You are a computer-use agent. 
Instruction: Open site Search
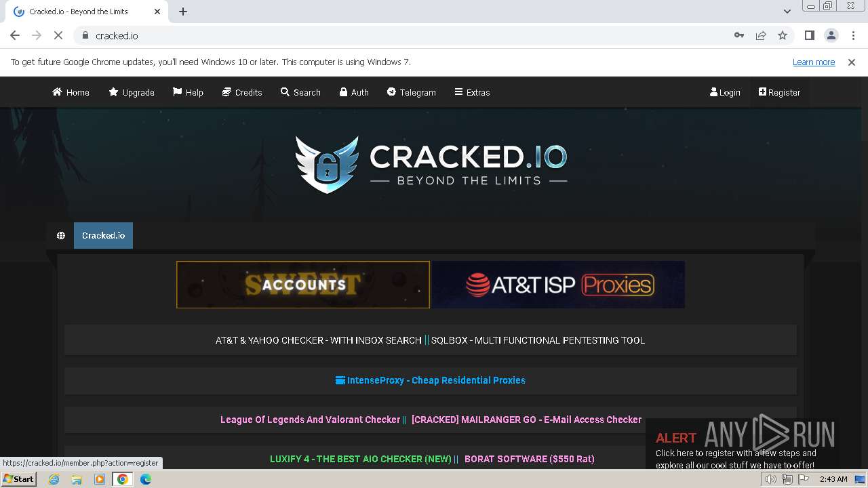tap(300, 92)
